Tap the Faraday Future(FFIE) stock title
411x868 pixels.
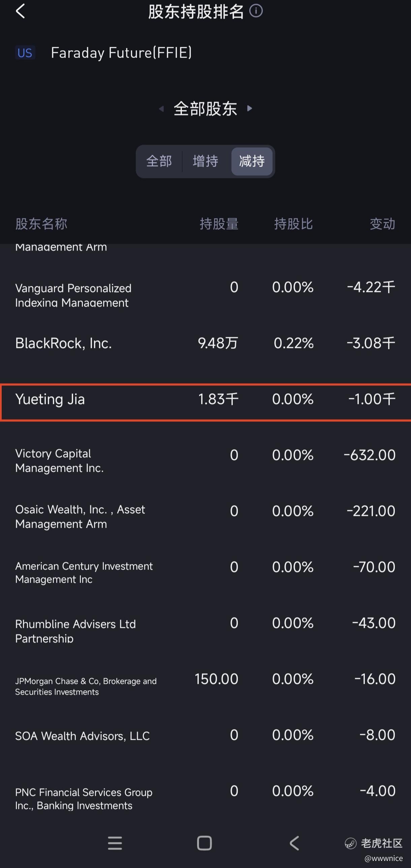pos(121,53)
